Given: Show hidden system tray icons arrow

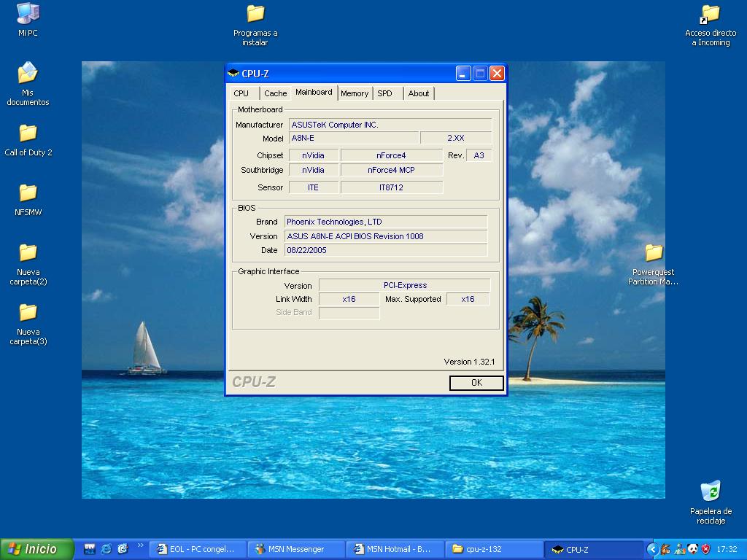Looking at the screenshot, I should point(652,550).
